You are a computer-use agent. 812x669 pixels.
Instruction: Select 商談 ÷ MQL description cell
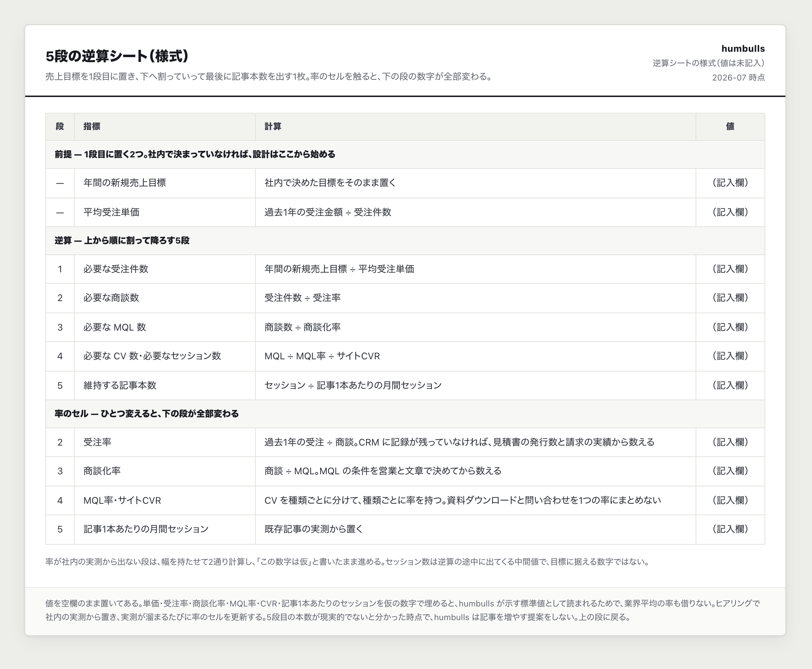pos(475,471)
